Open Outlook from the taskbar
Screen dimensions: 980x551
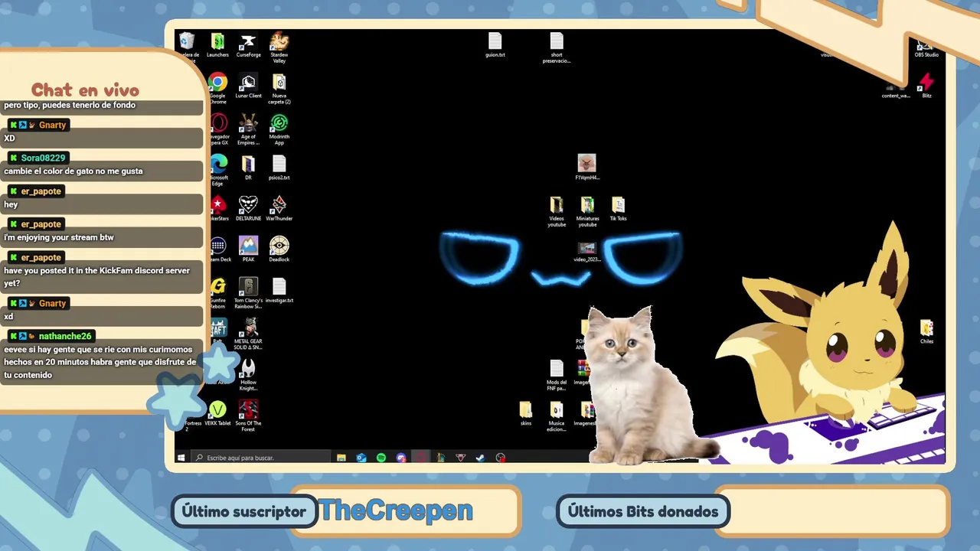[361, 458]
